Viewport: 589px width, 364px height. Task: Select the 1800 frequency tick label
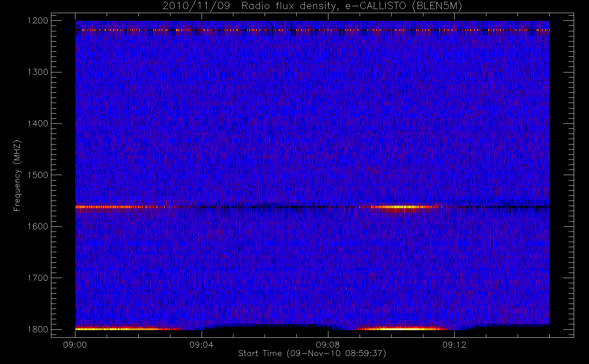[38, 329]
